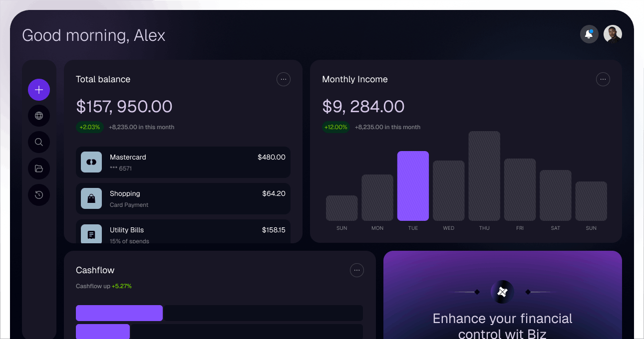
Task: Click the second shorter Cashflow bar
Action: [x=103, y=332]
